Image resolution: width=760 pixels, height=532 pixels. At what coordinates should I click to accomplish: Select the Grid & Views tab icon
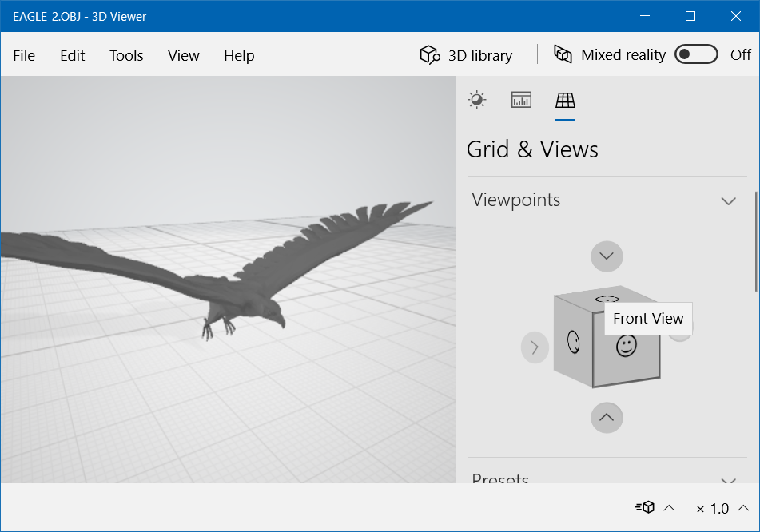click(565, 100)
